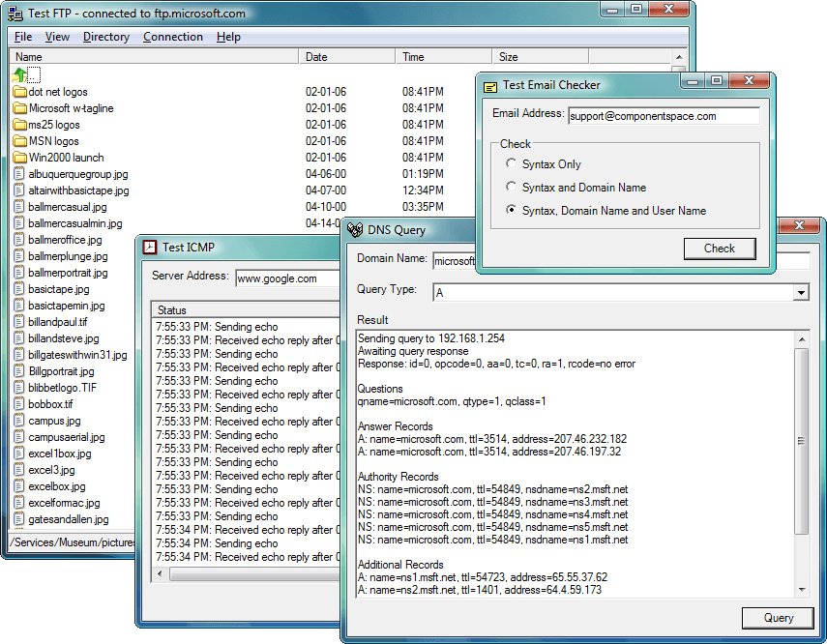Viewport: 827px width, 644px height.
Task: Click the DNS Query window title icon
Action: click(356, 230)
